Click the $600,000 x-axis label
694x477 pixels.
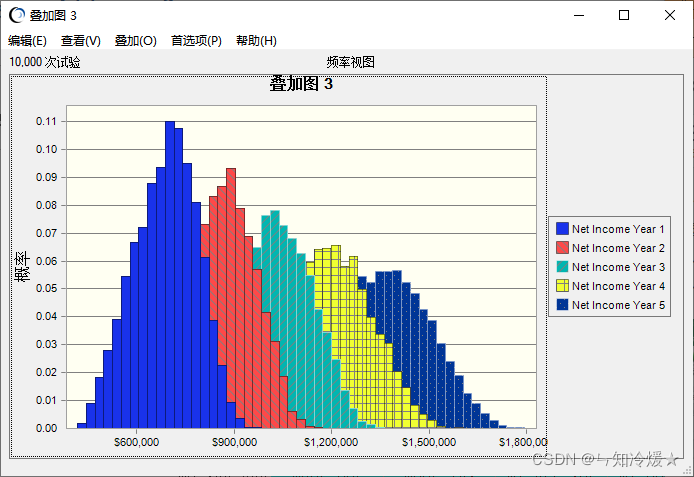pyautogui.click(x=136, y=442)
